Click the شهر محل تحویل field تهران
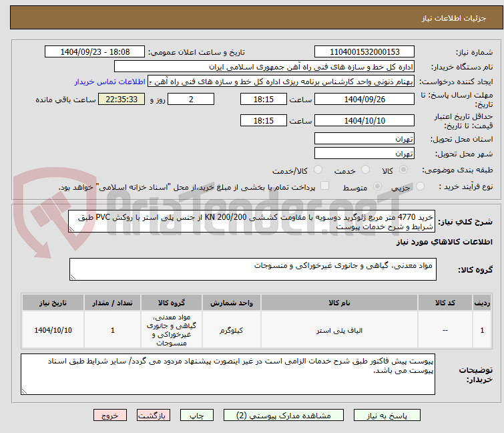Screen dimensions: 504x433 [x=364, y=154]
